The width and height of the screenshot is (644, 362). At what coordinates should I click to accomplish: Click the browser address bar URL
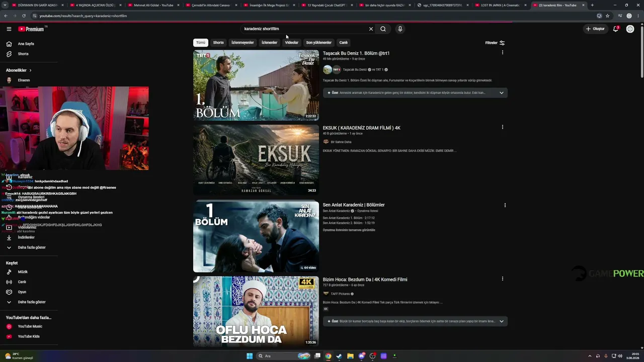[83, 16]
